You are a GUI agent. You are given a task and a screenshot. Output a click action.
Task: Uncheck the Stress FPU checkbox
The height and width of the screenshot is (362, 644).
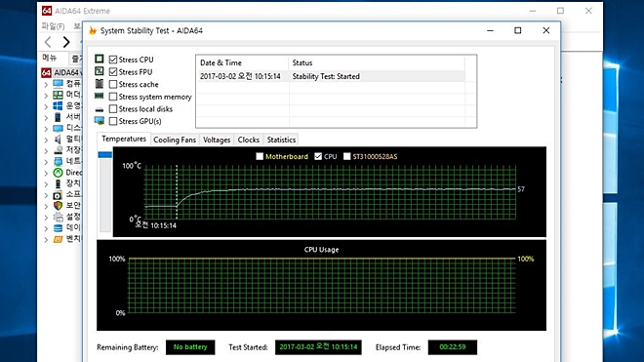click(113, 72)
